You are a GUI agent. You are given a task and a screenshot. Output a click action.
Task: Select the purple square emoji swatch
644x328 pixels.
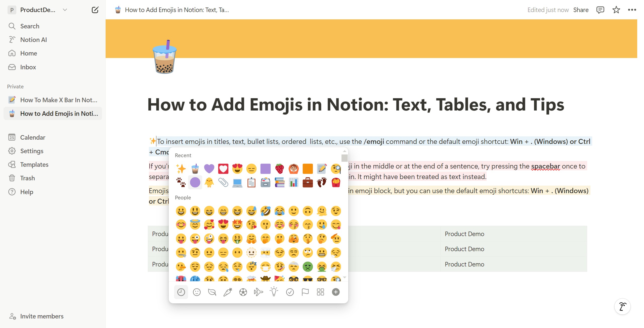265,169
